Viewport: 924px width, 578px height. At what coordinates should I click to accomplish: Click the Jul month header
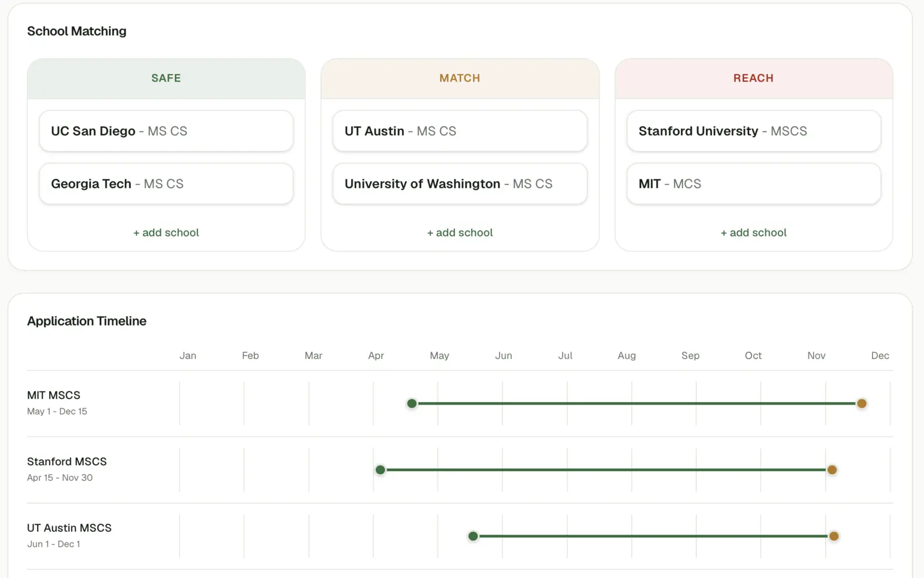tap(565, 355)
